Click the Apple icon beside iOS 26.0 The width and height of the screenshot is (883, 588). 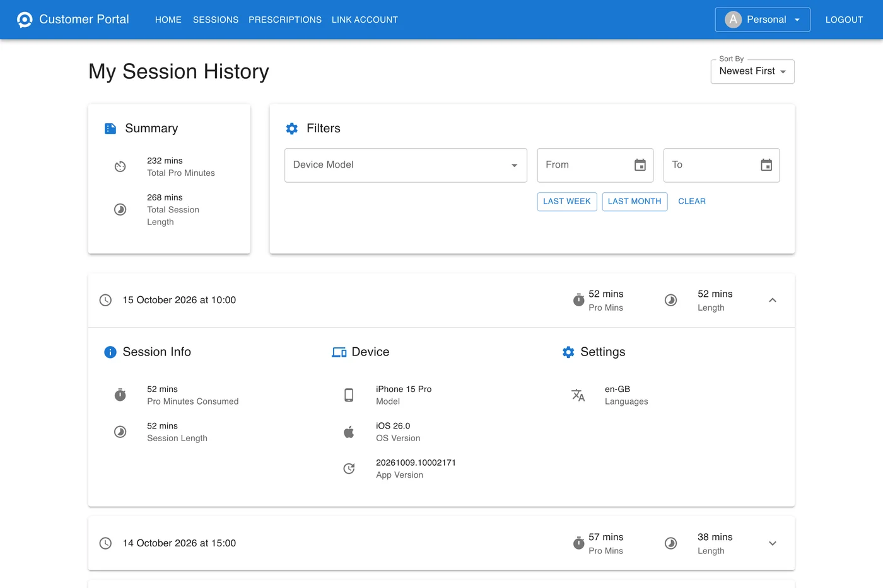coord(349,432)
